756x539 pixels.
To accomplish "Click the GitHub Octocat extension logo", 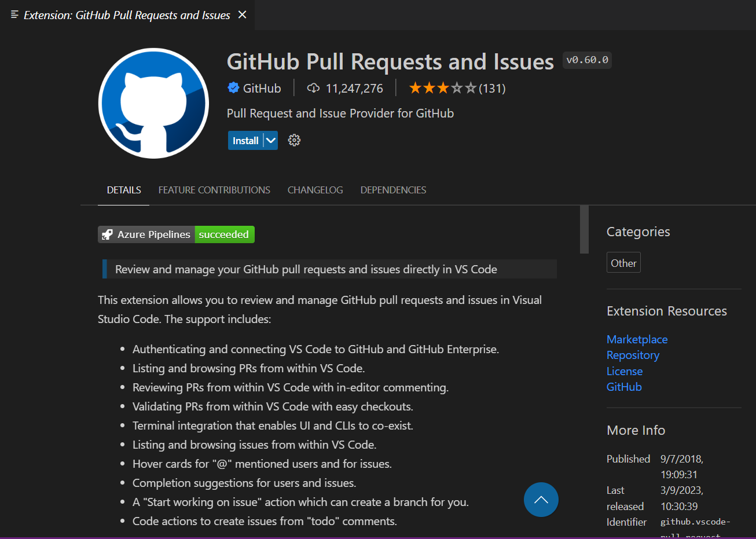I will coord(153,103).
